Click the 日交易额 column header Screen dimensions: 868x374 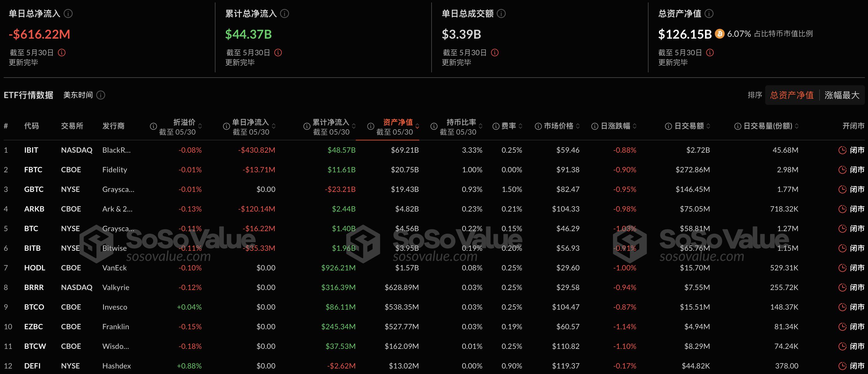[689, 126]
